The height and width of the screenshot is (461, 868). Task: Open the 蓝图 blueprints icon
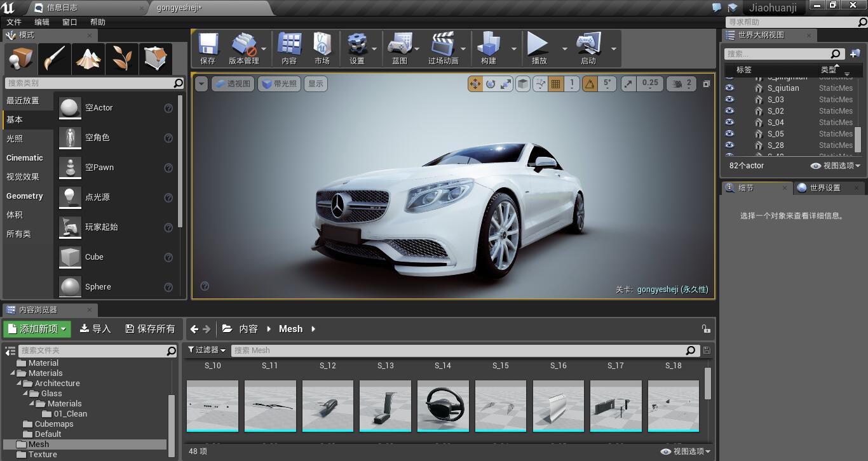[x=400, y=49]
